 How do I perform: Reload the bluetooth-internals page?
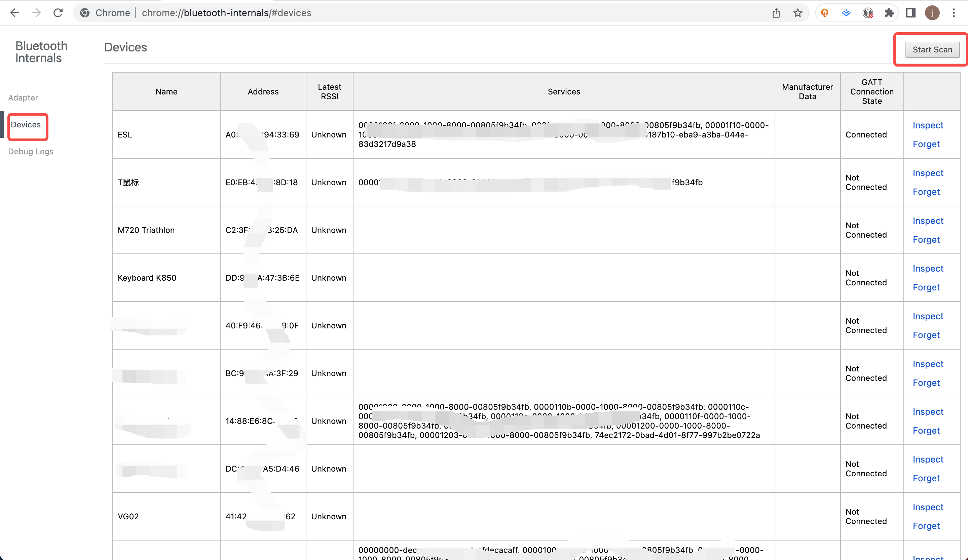(x=58, y=13)
